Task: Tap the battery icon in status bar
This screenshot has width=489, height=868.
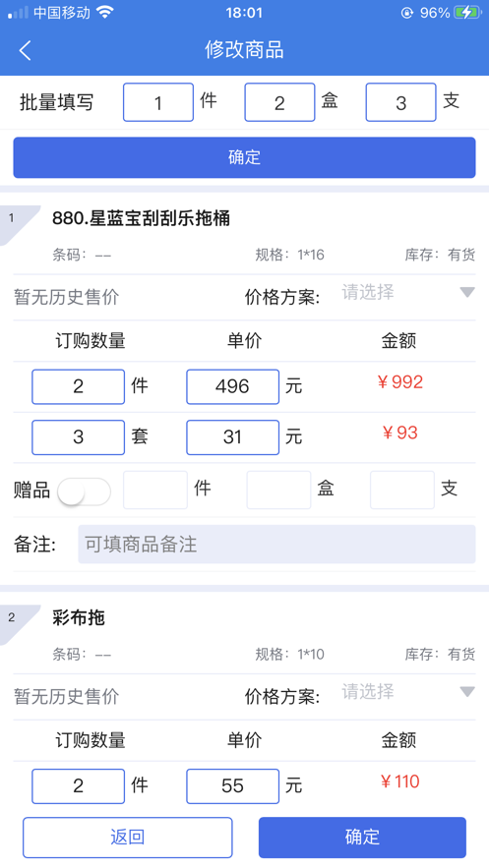Action: tap(468, 12)
